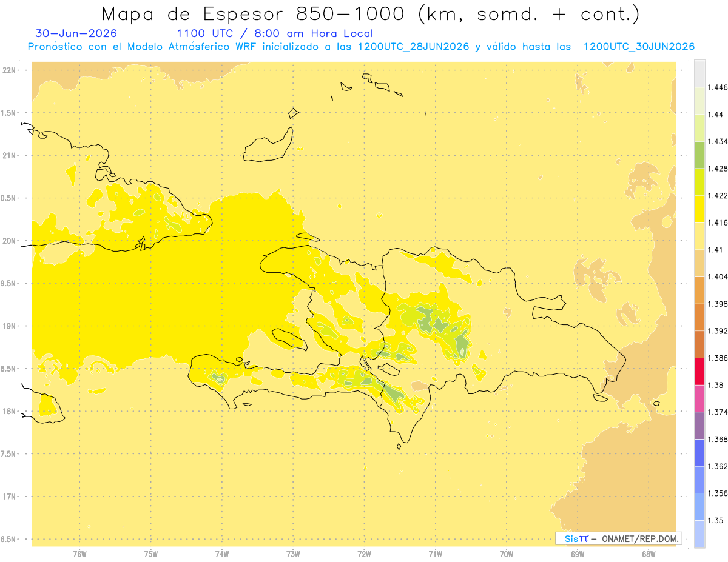Click the initialization time '1200UTC_28JUN2026'

pyautogui.click(x=414, y=47)
